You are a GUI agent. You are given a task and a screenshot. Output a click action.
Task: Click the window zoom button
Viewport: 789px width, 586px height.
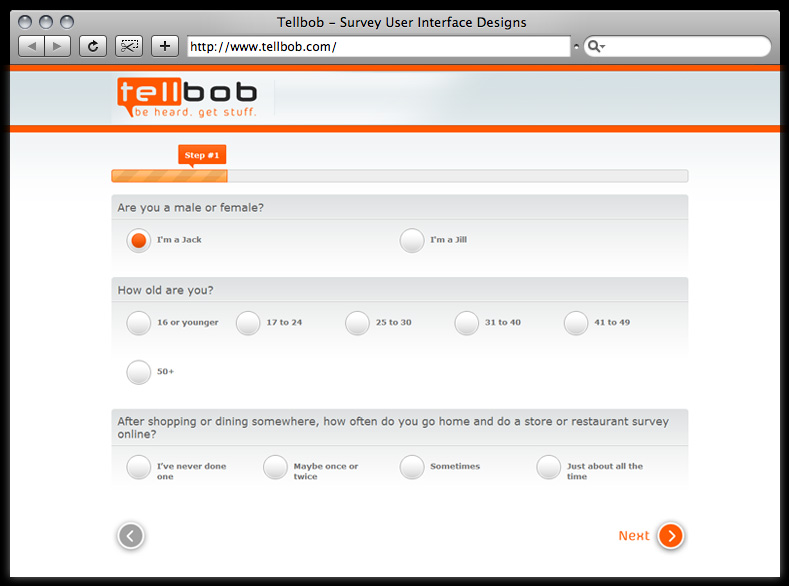(x=67, y=22)
